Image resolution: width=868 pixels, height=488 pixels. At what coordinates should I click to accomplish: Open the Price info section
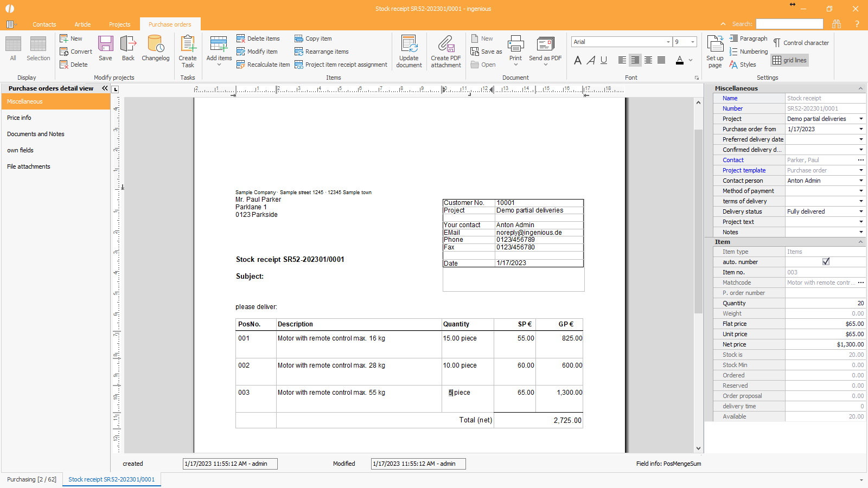(19, 118)
